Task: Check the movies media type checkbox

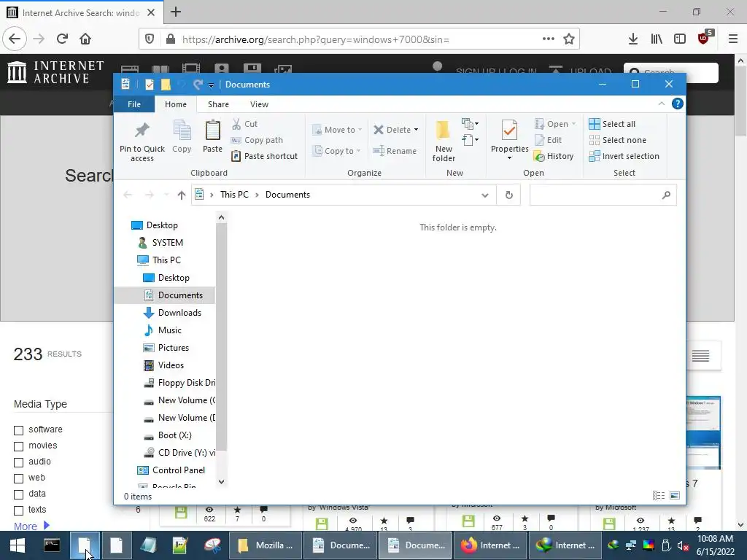Action: [18, 446]
